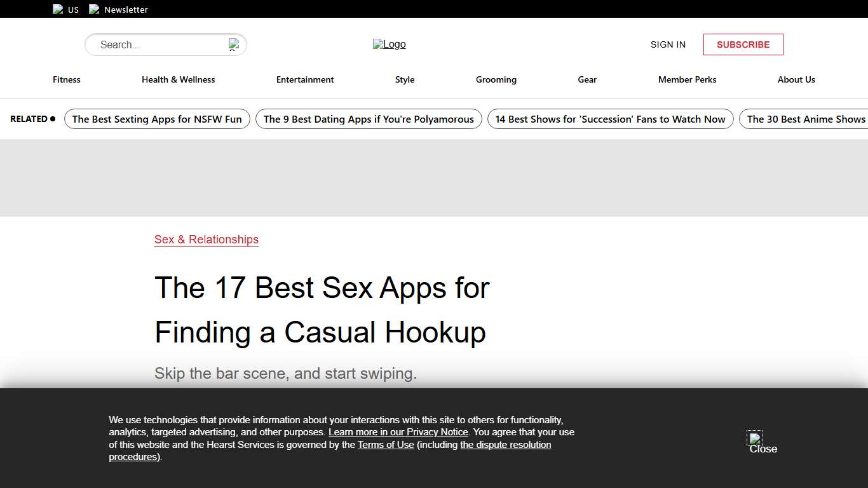This screenshot has width=868, height=488.
Task: Open the Terms of Use link
Action: point(386,444)
